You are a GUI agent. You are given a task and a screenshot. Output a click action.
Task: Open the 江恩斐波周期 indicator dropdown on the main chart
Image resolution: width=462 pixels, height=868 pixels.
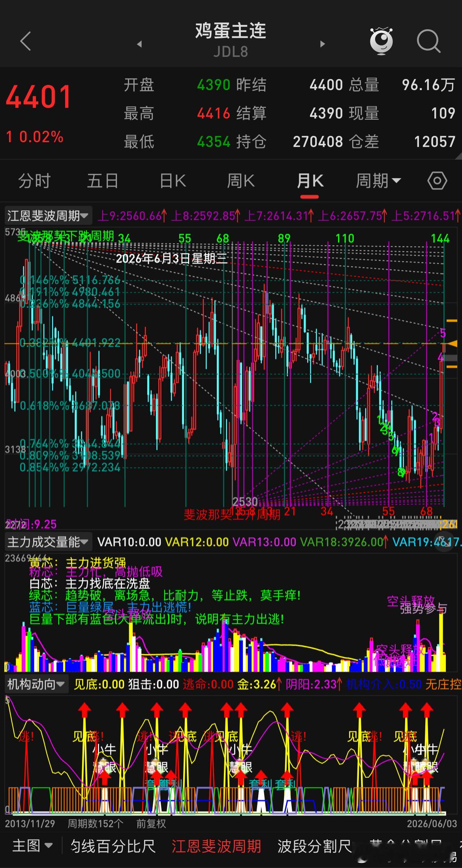48,216
